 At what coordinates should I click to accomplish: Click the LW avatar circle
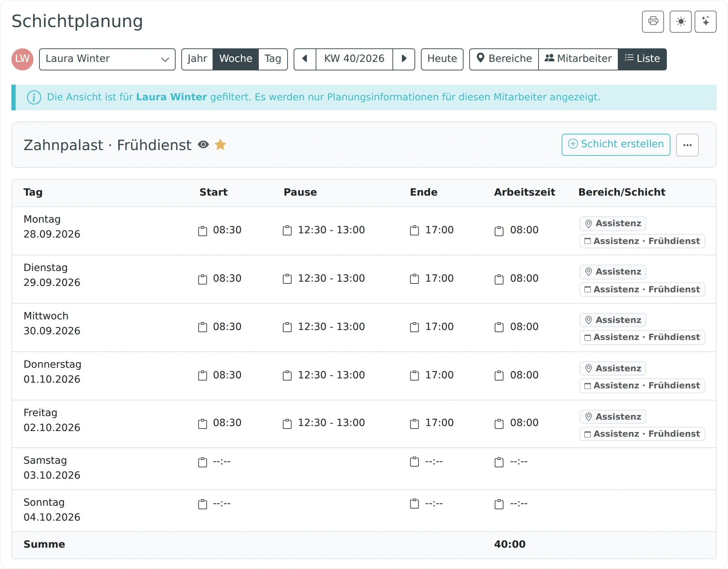pos(22,59)
